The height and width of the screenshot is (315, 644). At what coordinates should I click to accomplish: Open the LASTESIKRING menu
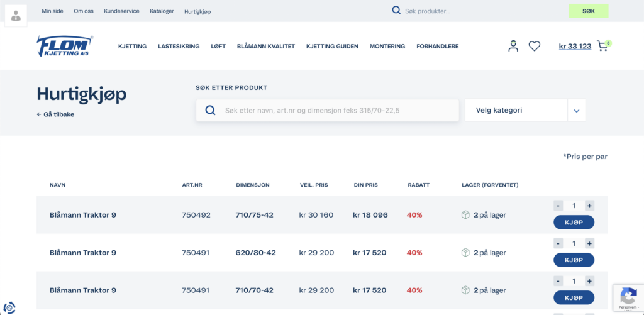click(179, 47)
